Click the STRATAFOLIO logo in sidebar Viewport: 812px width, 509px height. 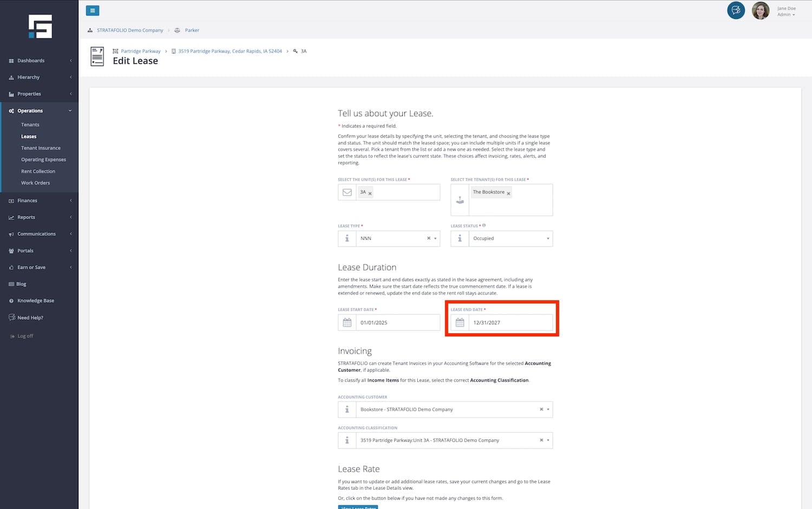click(40, 27)
